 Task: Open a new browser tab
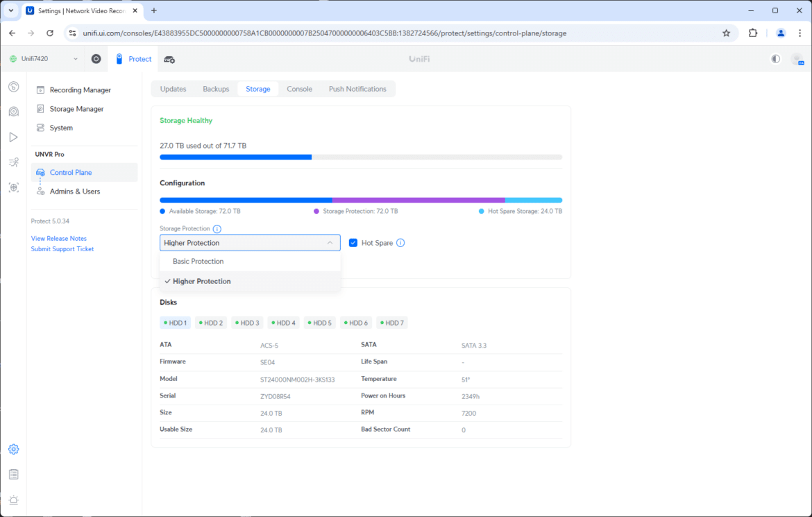[154, 10]
